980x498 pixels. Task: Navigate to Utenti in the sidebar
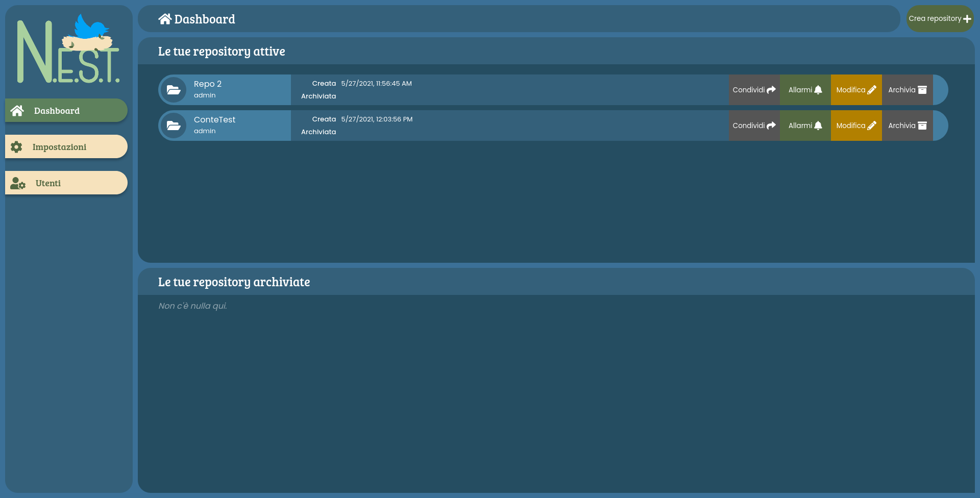click(x=48, y=183)
